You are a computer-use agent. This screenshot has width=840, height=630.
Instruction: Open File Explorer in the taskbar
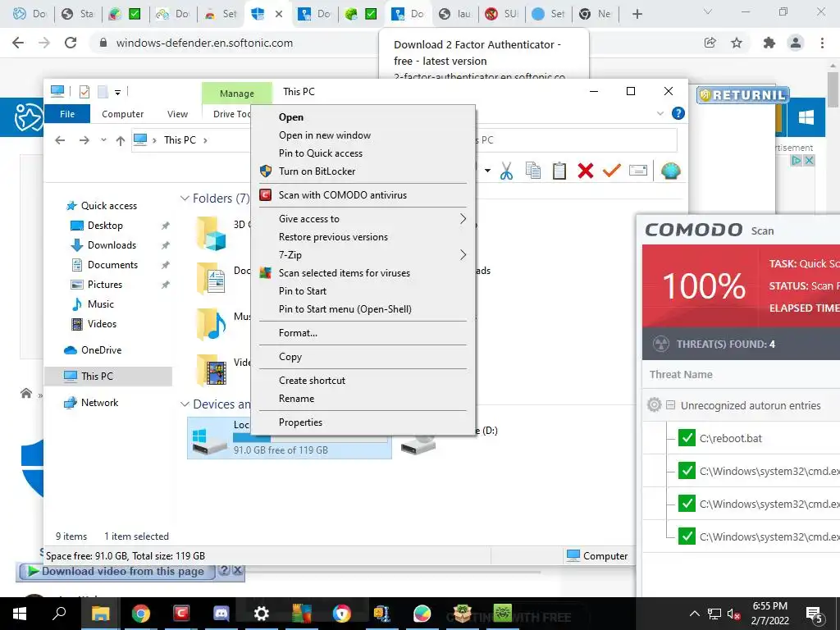101,614
